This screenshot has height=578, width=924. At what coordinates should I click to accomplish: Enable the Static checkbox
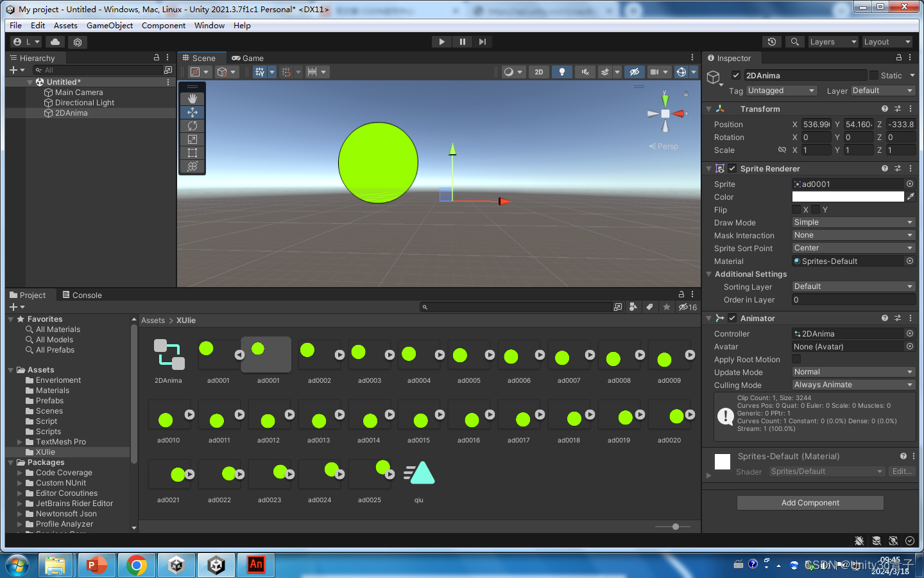(873, 75)
